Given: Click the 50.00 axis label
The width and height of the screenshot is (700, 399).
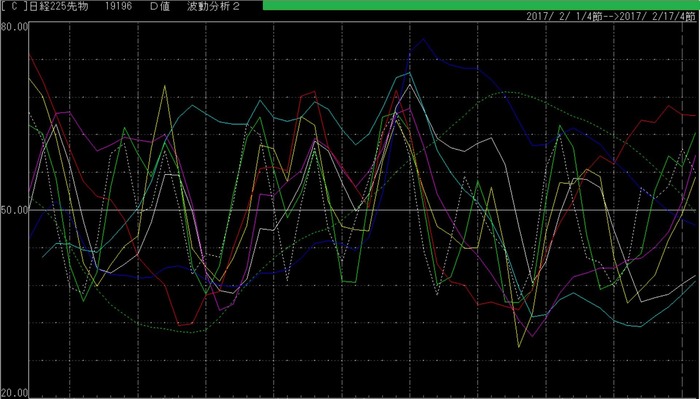Looking at the screenshot, I should pos(15,209).
